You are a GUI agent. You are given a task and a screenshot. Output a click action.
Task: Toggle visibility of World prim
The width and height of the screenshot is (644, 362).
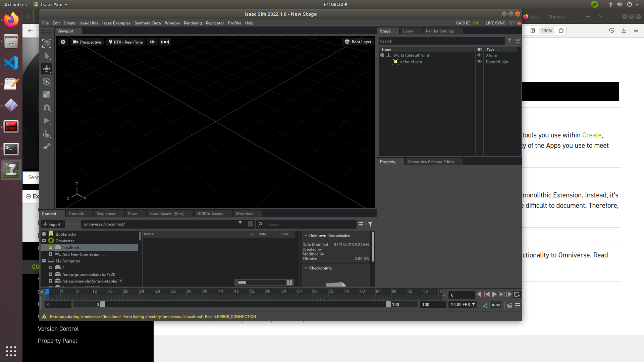[479, 55]
